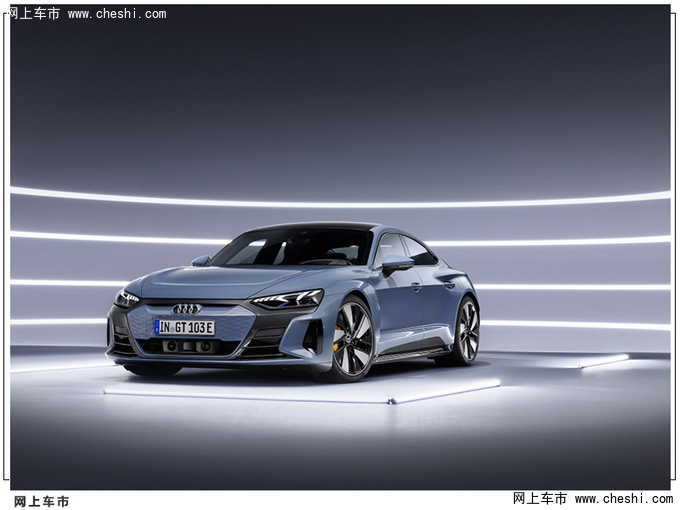Click the headlight above the front wheel
The height and width of the screenshot is (510, 680).
288,299
